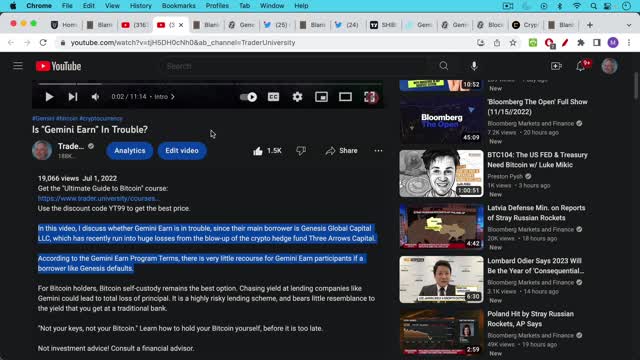Enter full screen with the fullscreen icon
Viewport: 640px width, 360px height.
tap(370, 97)
